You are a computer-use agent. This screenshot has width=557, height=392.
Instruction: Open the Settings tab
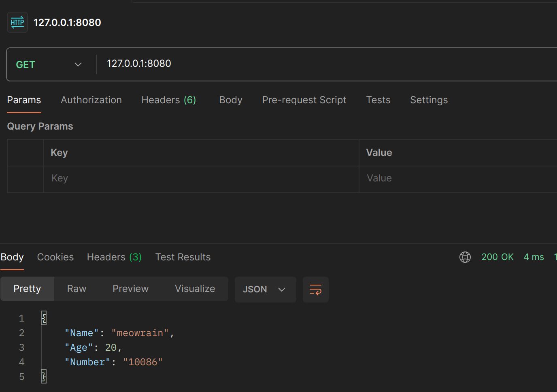pos(429,100)
